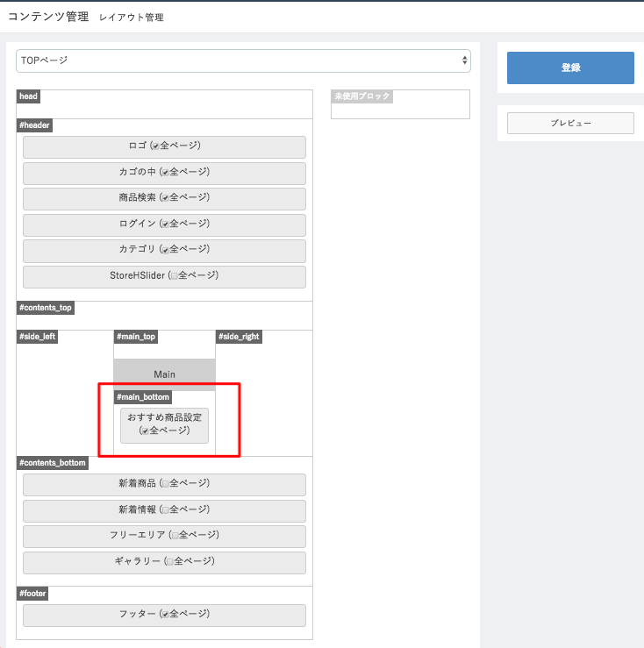Select the フッター layout block
644x648 pixels.
[x=164, y=616]
